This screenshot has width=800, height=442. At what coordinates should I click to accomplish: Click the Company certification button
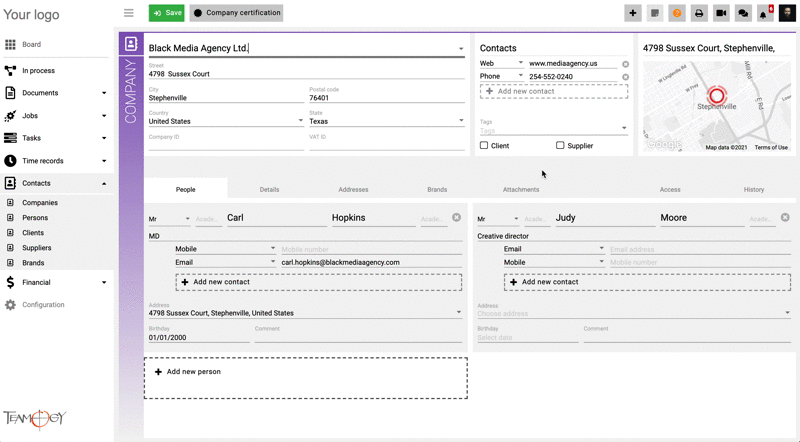coord(236,13)
